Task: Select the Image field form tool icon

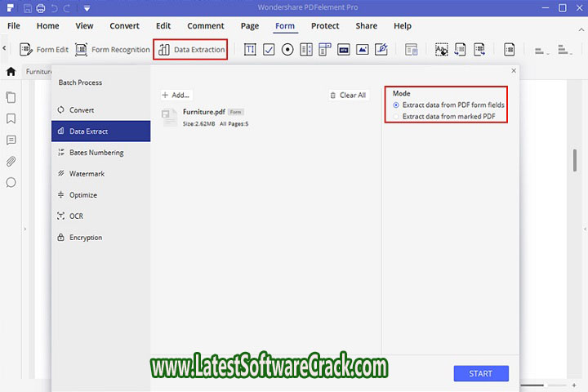Action: (x=363, y=50)
